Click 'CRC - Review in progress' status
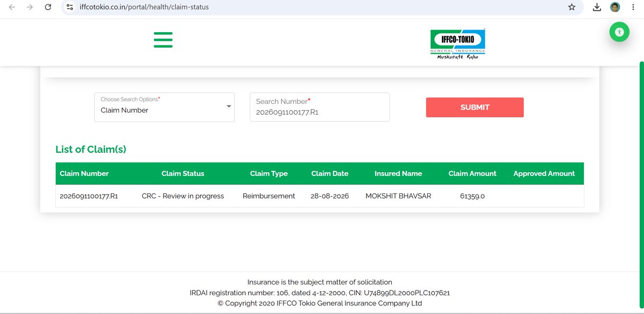Viewport: 644px width, 314px height. pos(183,196)
